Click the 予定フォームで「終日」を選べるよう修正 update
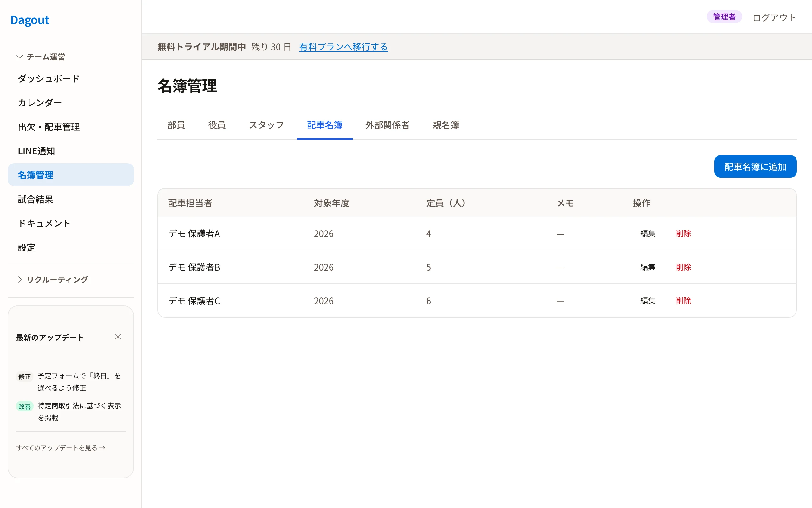This screenshot has height=508, width=812. [x=79, y=382]
